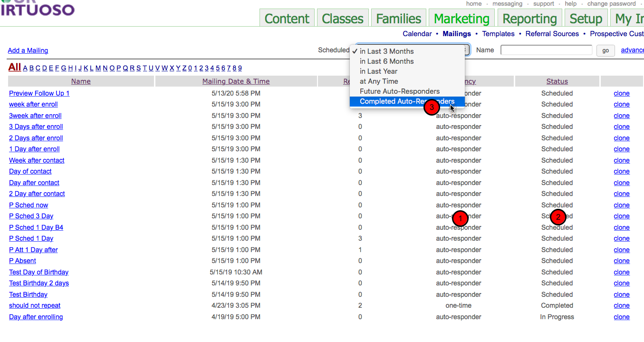Open the Calendar submenu link
This screenshot has height=342, width=644.
[x=417, y=34]
